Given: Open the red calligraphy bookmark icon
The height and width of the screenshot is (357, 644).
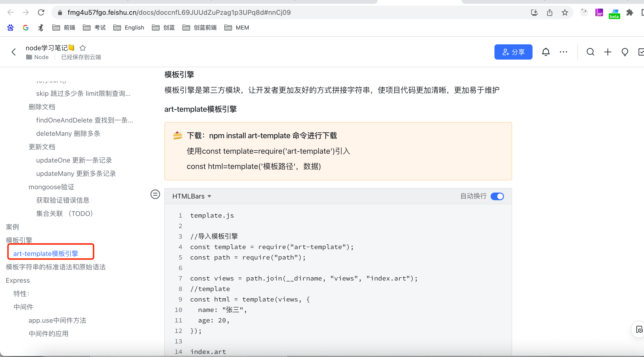Looking at the screenshot, I should 41,27.
